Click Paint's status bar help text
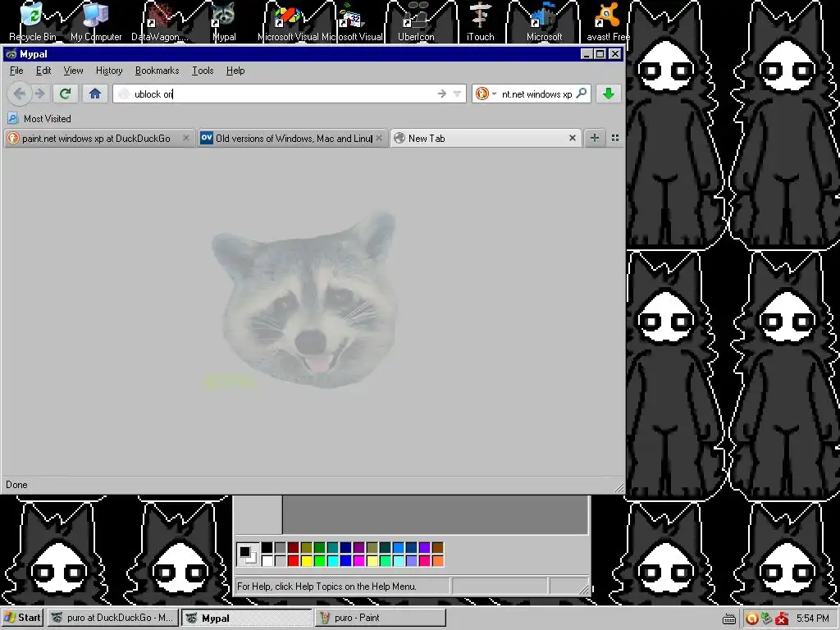The height and width of the screenshot is (630, 840). tap(326, 586)
